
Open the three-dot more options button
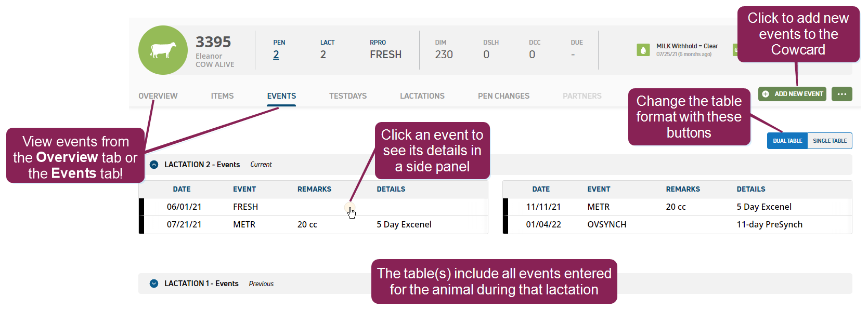[x=841, y=94]
